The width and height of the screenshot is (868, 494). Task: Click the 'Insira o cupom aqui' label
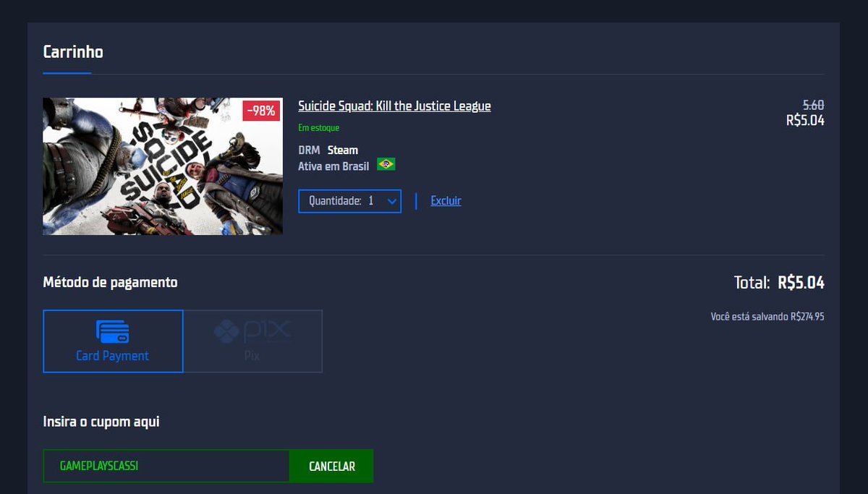[x=101, y=422]
